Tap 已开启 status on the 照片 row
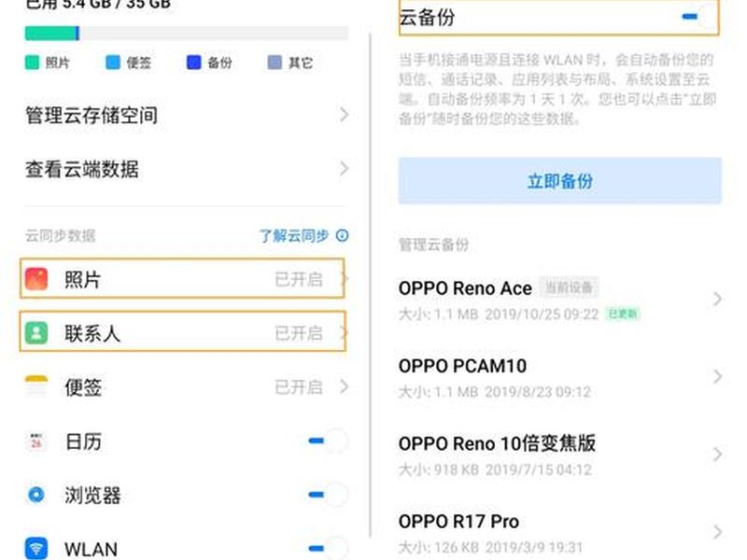Image resolution: width=747 pixels, height=560 pixels. (299, 279)
